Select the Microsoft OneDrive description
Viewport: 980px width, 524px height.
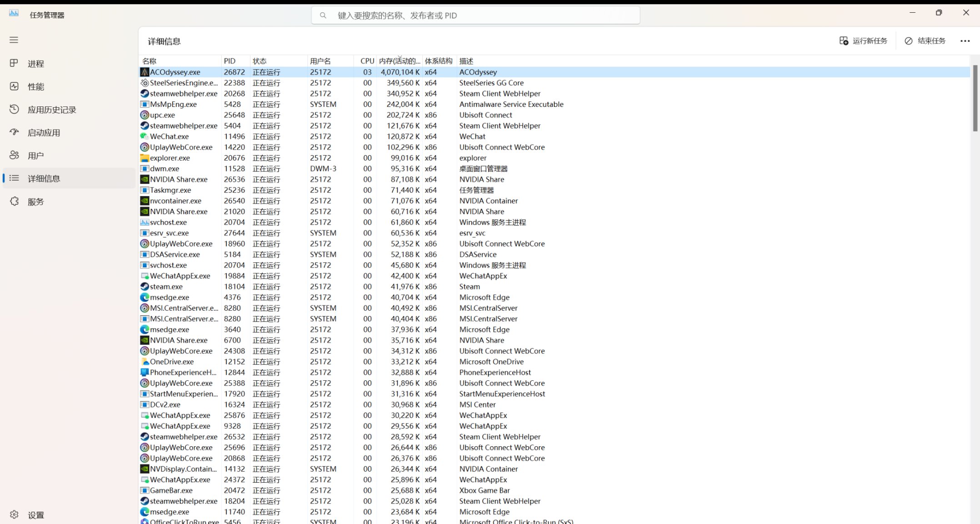(491, 362)
